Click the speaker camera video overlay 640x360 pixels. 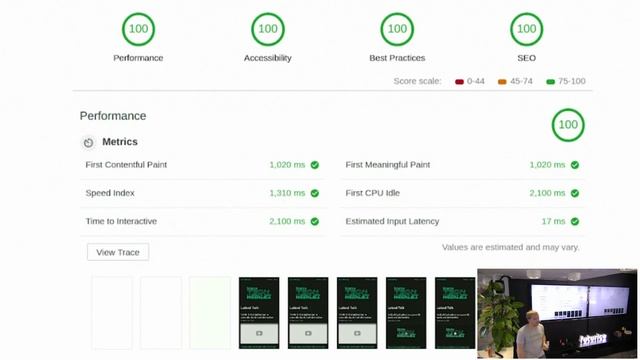[x=557, y=313]
